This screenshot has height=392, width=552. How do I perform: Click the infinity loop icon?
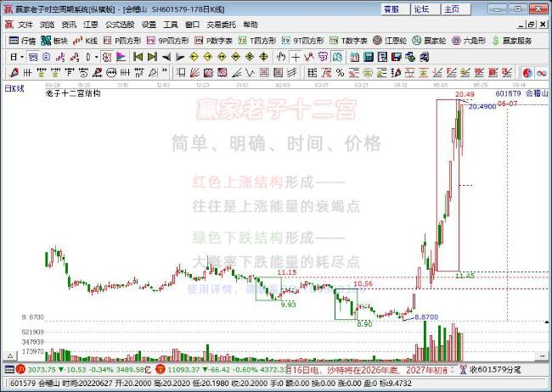(x=542, y=73)
